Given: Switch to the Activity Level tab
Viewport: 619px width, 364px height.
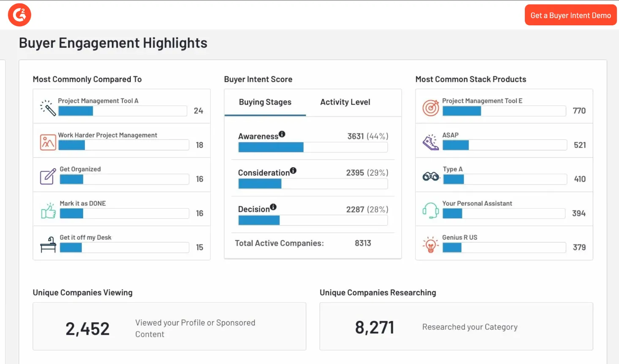Looking at the screenshot, I should tap(345, 102).
